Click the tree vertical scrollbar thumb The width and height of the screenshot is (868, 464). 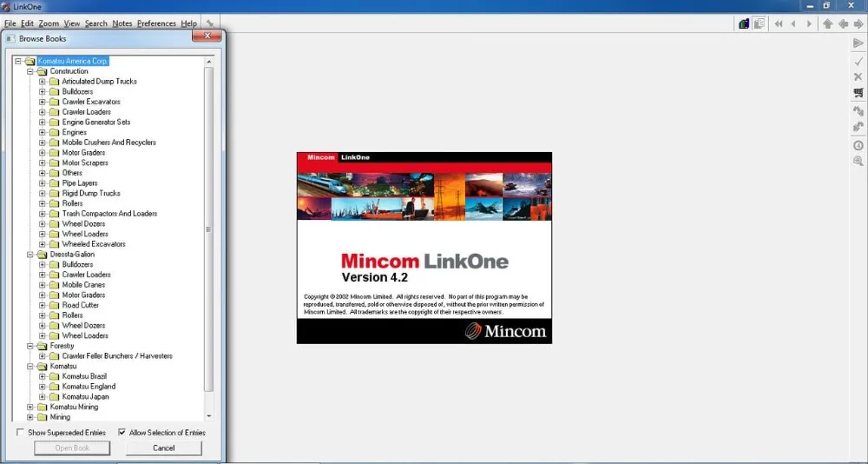pos(208,229)
